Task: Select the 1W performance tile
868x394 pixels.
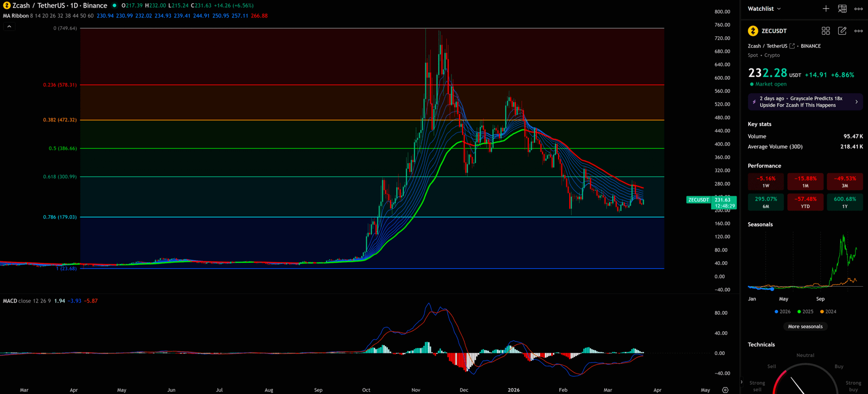Action: pos(766,182)
